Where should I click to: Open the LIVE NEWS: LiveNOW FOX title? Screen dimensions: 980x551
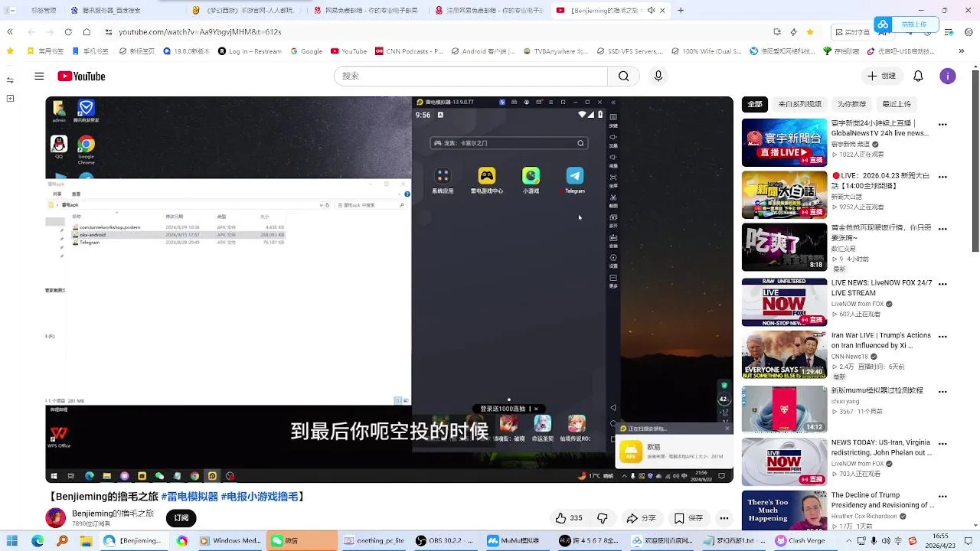tap(881, 288)
